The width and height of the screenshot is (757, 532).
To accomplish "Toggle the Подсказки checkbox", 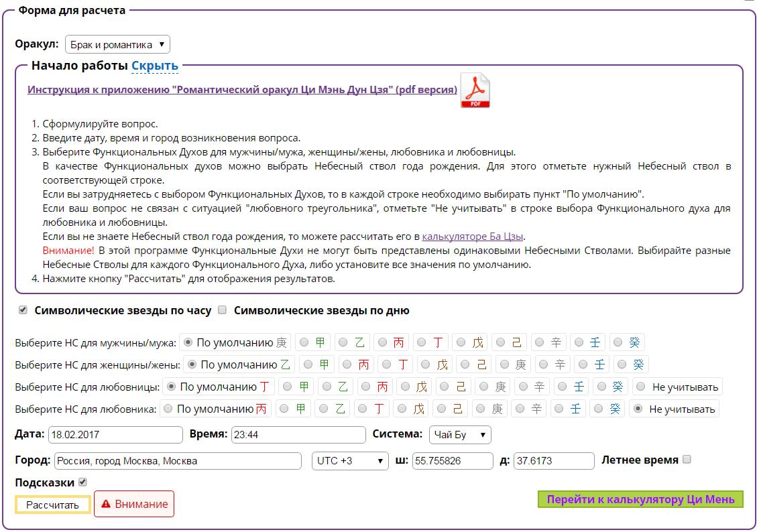I will [x=82, y=482].
